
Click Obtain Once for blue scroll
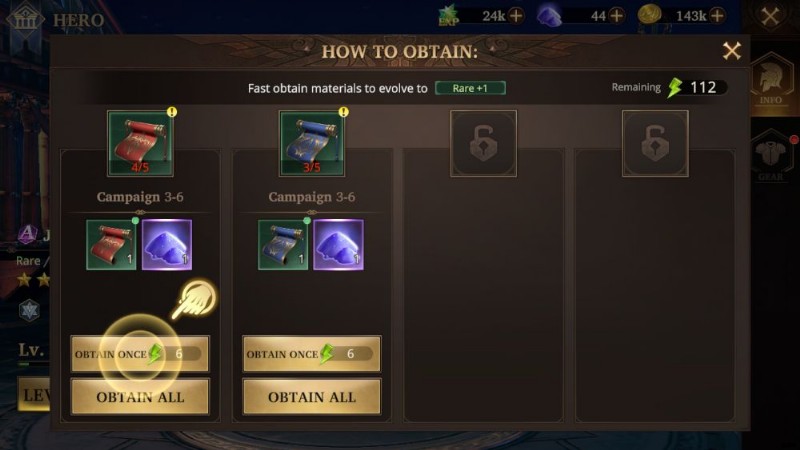312,354
